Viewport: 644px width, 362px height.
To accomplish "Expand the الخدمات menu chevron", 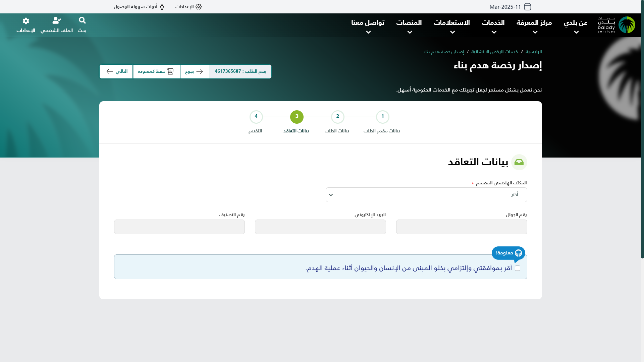I will pyautogui.click(x=494, y=33).
